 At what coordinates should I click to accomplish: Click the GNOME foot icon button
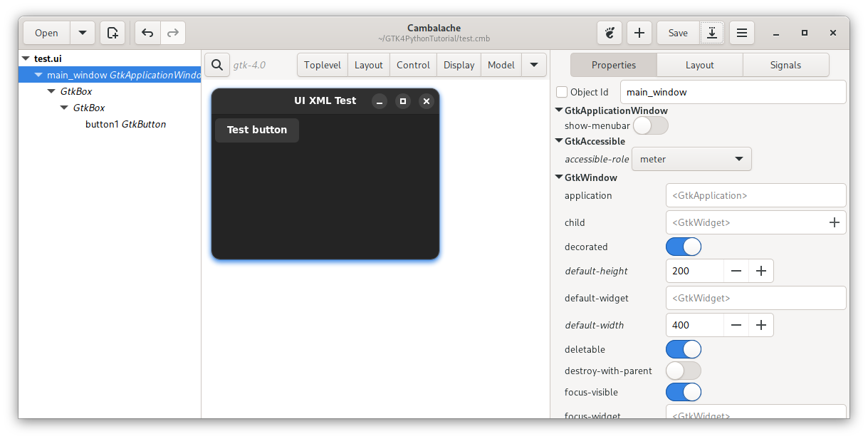(610, 33)
